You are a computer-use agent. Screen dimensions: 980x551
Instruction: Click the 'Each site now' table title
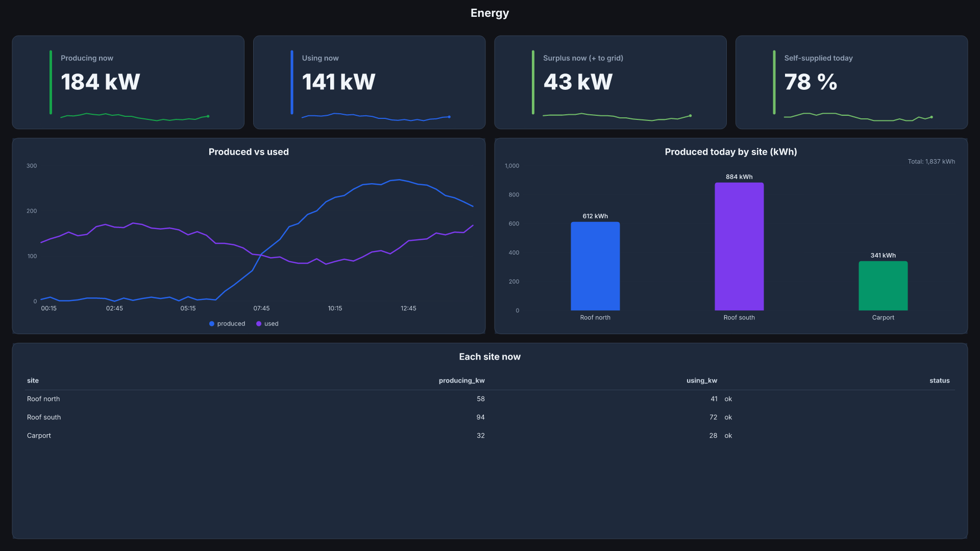click(489, 357)
